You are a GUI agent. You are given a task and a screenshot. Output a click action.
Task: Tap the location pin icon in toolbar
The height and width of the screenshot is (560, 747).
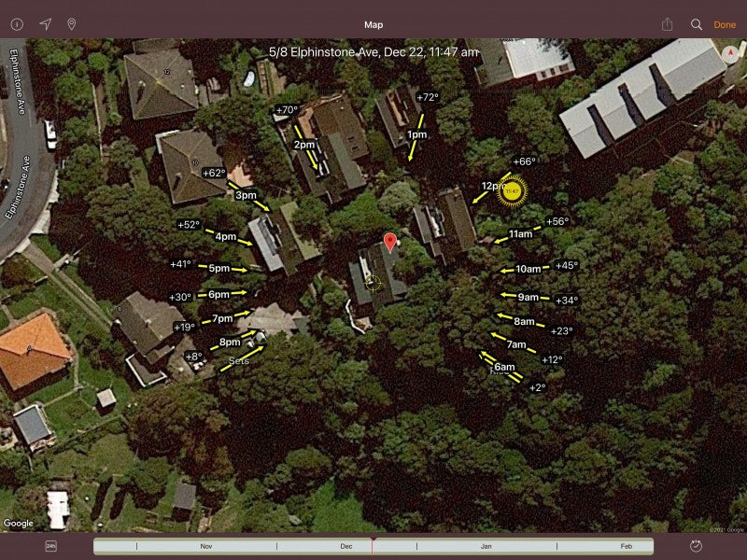[72, 24]
